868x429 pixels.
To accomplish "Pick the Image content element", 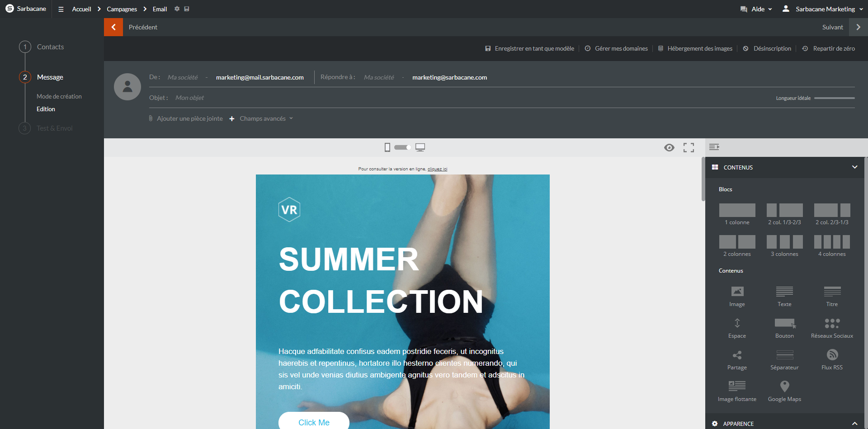I will pos(737,296).
